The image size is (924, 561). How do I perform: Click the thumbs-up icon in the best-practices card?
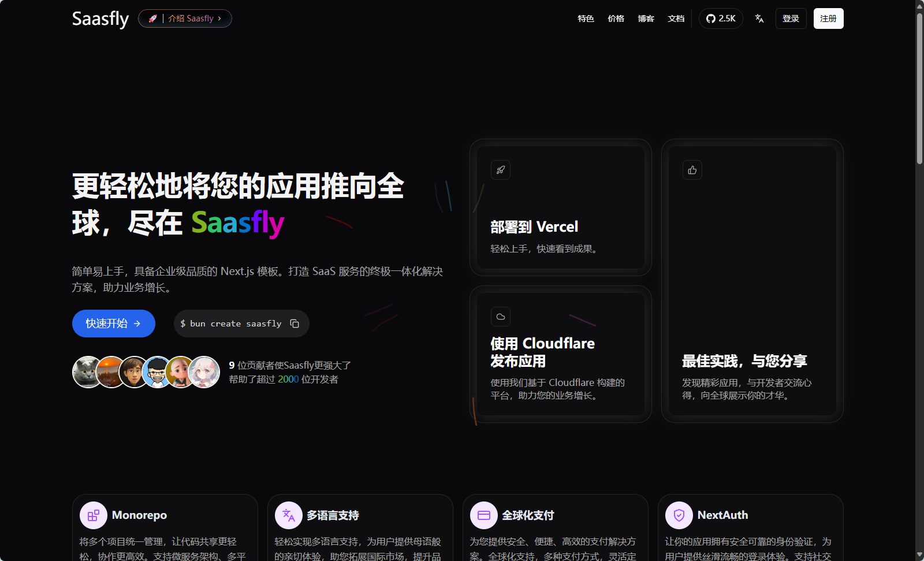point(692,170)
